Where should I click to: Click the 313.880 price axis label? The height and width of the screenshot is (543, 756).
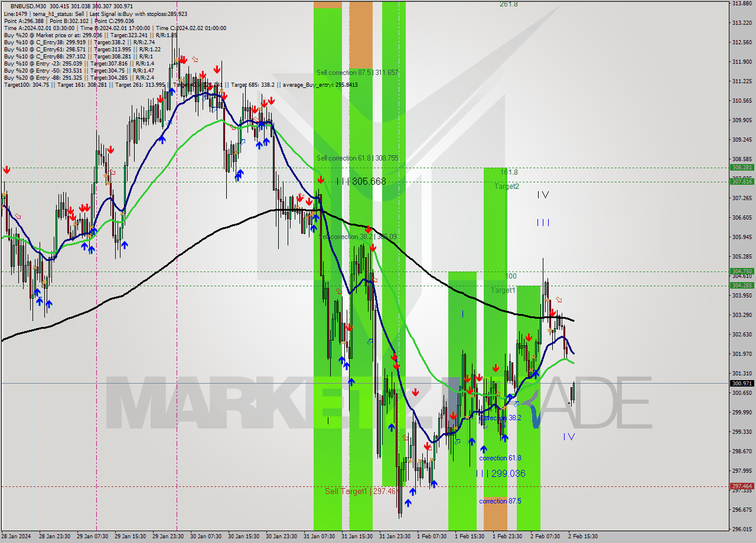[742, 4]
